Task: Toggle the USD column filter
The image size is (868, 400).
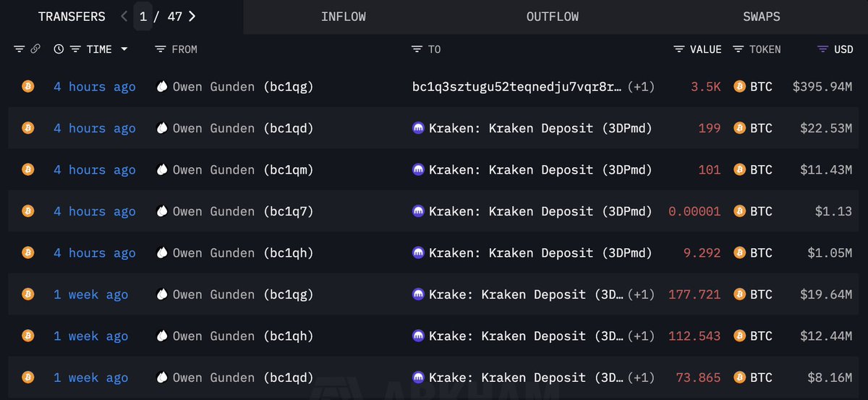Action: point(822,49)
